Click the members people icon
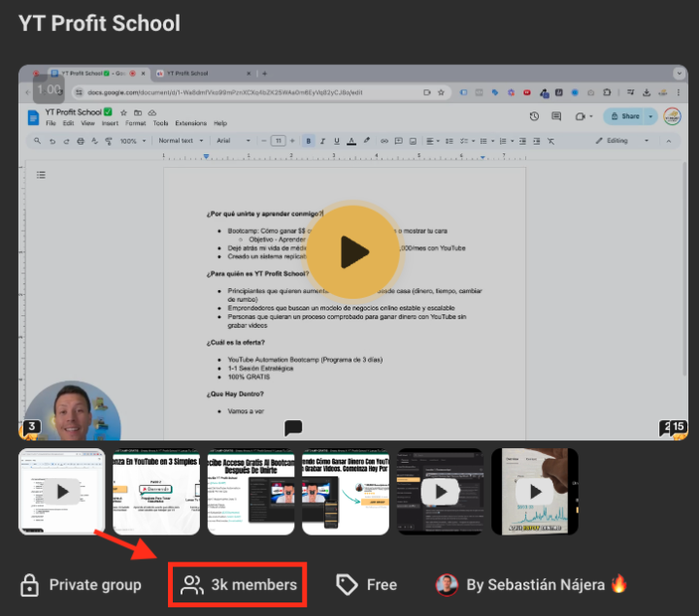699x616 pixels. click(x=191, y=585)
